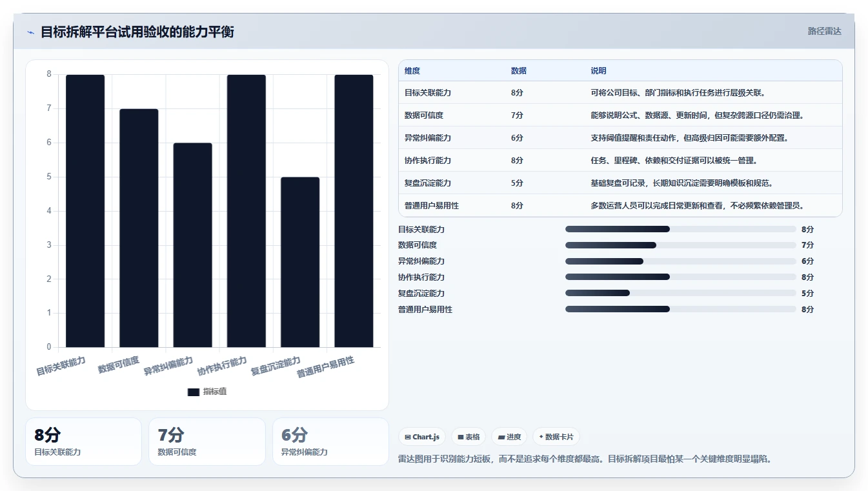Click the description starting 支持阈值提醒和责任动作
Screen dimensions: 868x491
pos(689,138)
